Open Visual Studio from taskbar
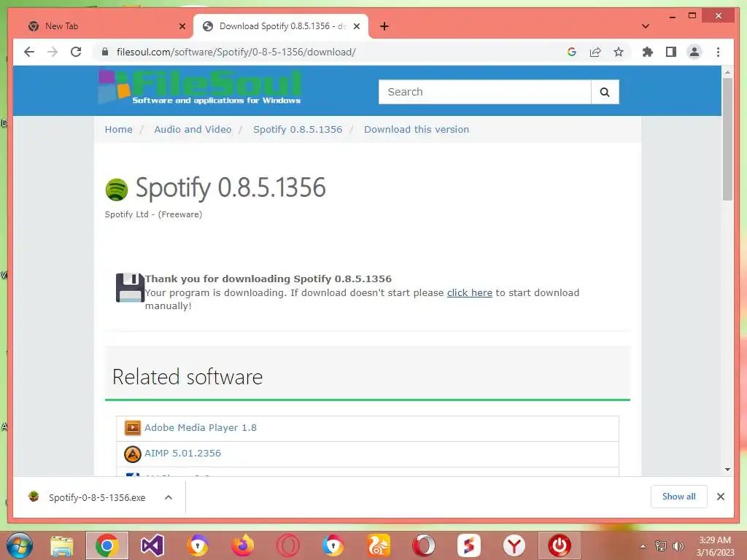This screenshot has width=747, height=560. point(152,545)
